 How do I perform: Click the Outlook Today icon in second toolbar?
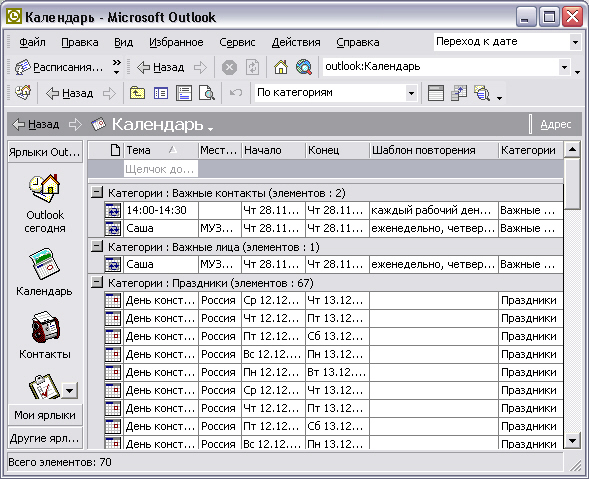(23, 93)
